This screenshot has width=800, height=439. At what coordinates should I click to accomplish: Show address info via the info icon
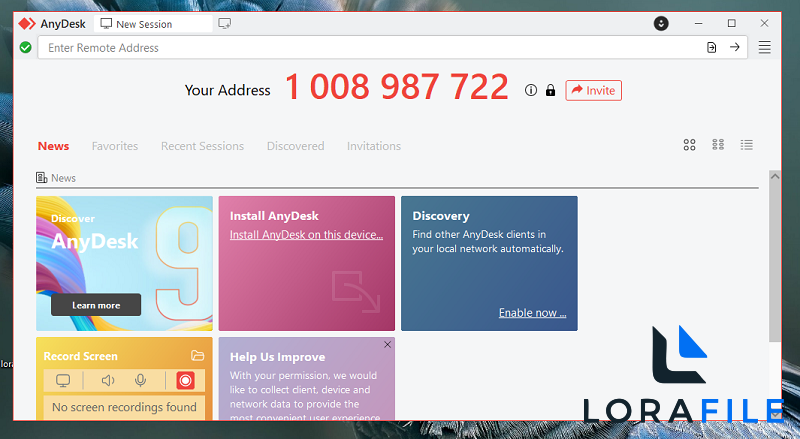point(531,90)
